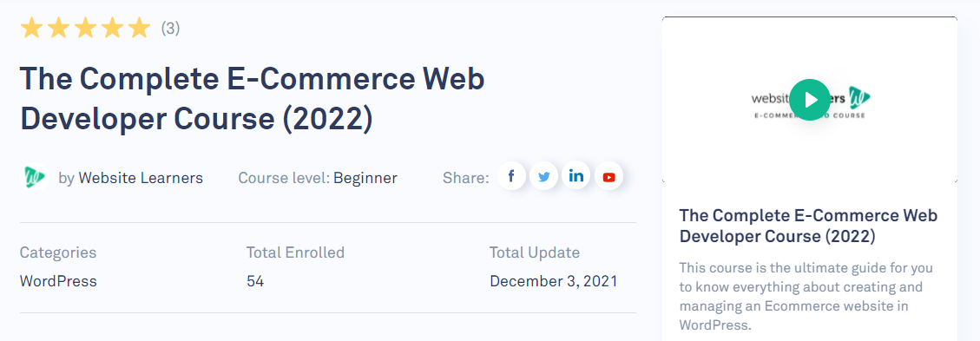Open the YouTube share icon
Screen dimensions: 980x341
(x=608, y=177)
